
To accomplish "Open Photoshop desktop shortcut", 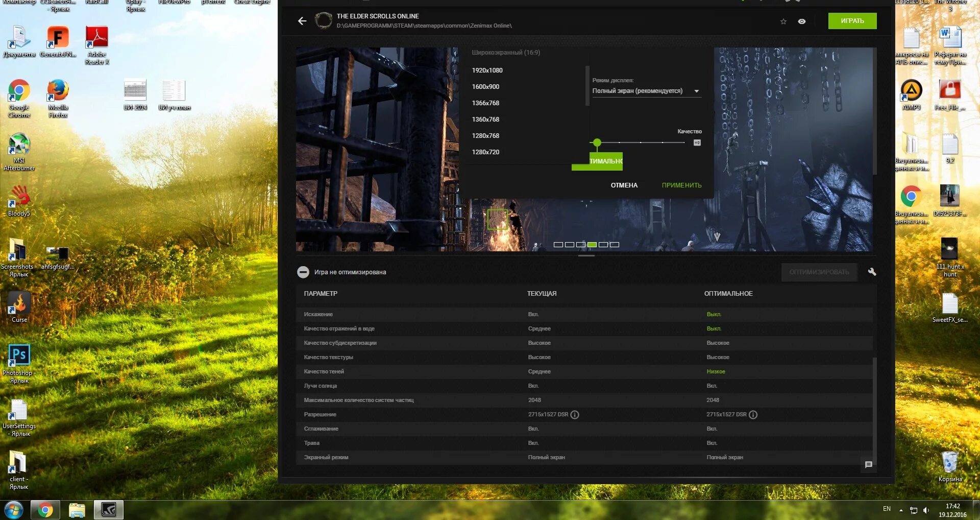I will 19,364.
